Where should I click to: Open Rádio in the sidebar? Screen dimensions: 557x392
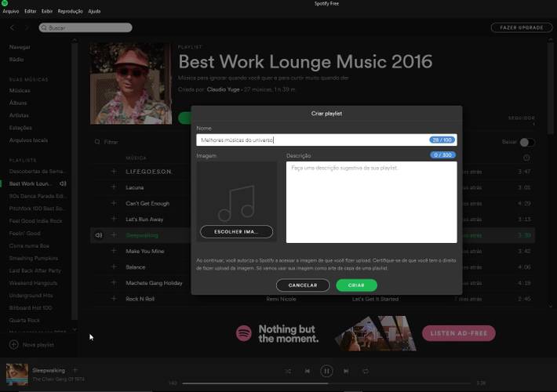coord(16,60)
